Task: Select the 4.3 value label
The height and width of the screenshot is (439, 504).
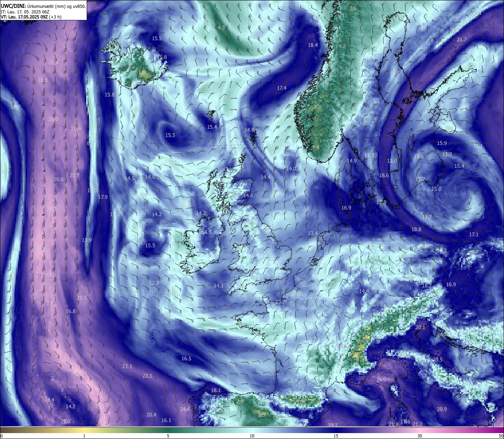Action: click(x=221, y=28)
